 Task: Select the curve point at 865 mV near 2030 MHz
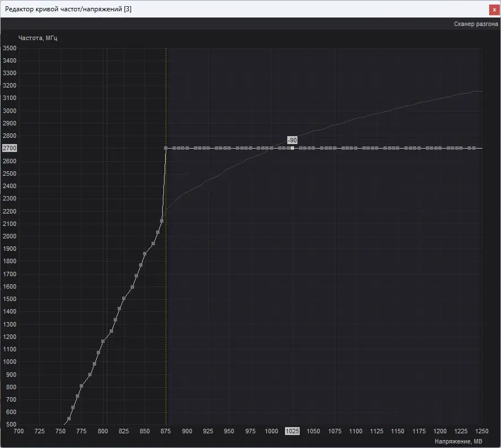coord(158,232)
